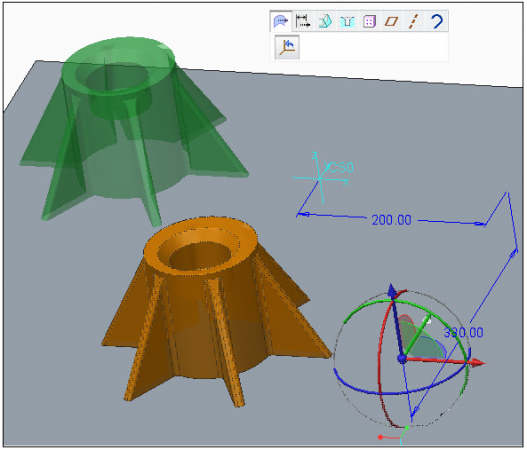Select the 330.00 dimension value

click(x=464, y=332)
